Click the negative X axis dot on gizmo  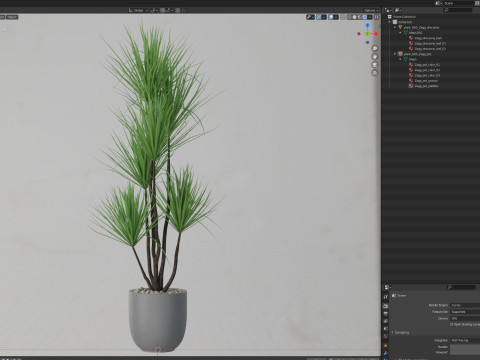pos(359,34)
